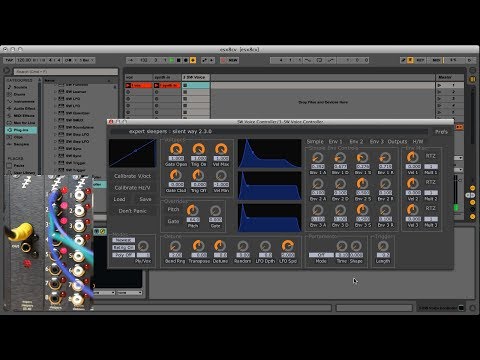Toggle the MIDI map mode switch
This screenshot has width=480, height=360.
tap(436, 60)
